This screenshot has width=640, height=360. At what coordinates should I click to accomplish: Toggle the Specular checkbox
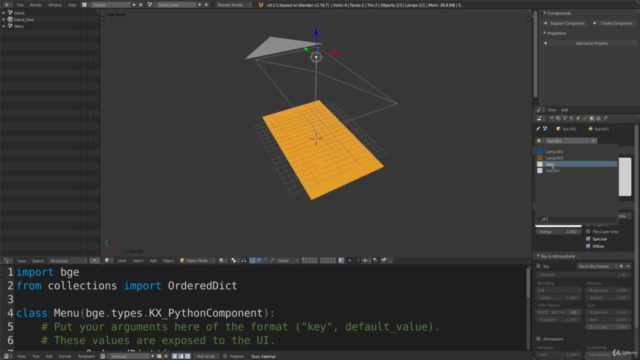[x=588, y=239]
